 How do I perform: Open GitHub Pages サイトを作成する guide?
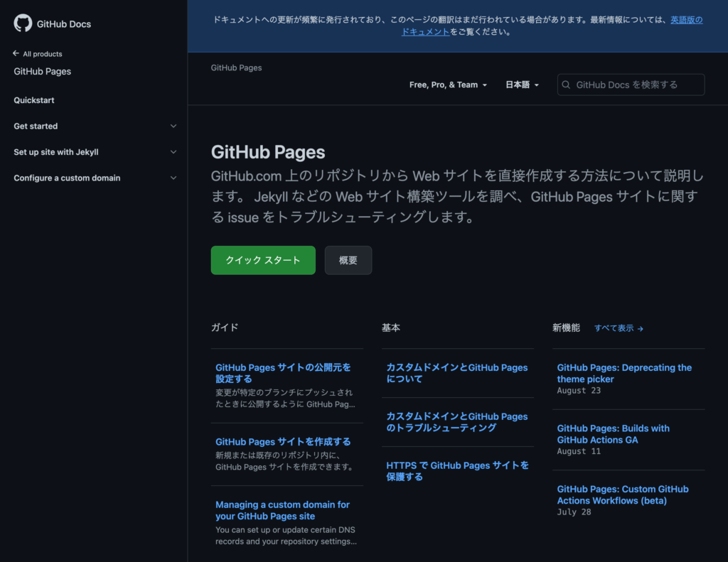tap(283, 442)
